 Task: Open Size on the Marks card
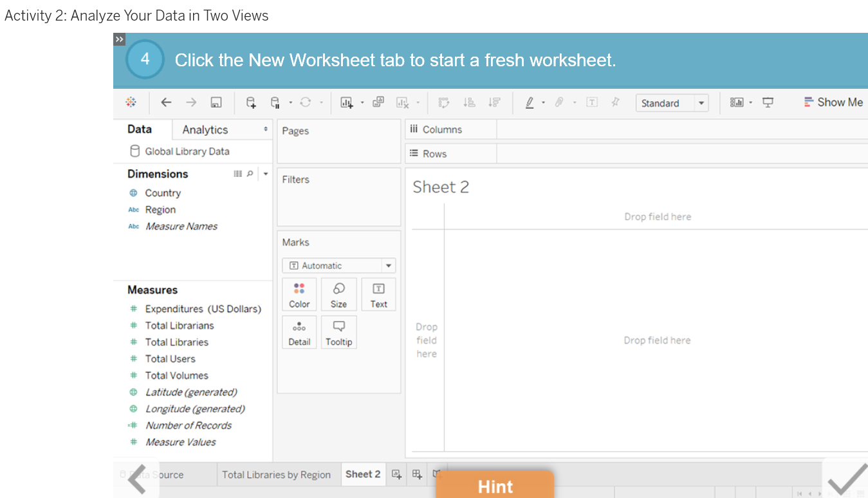coord(338,295)
